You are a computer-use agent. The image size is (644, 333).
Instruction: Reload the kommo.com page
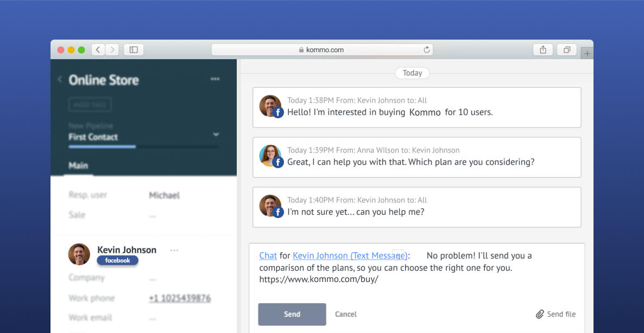(427, 49)
